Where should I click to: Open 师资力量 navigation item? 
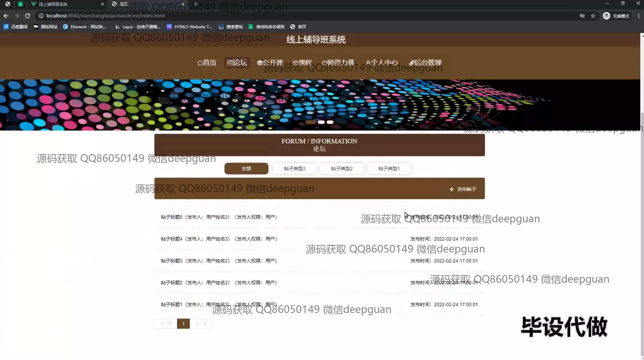click(338, 63)
